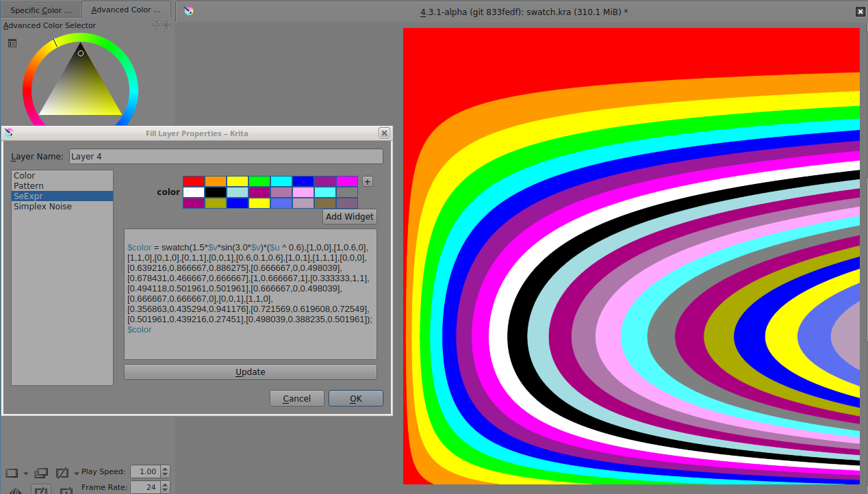This screenshot has width=868, height=494.
Task: Switch to the Specific Color tab
Action: 40,10
